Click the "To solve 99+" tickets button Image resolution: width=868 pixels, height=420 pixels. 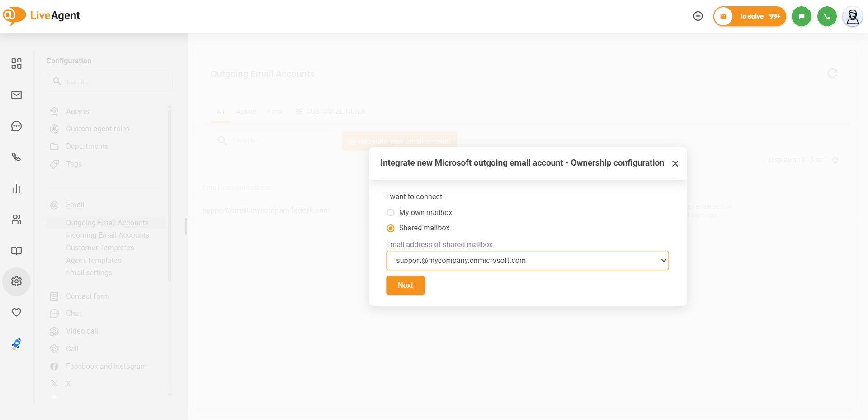click(750, 16)
